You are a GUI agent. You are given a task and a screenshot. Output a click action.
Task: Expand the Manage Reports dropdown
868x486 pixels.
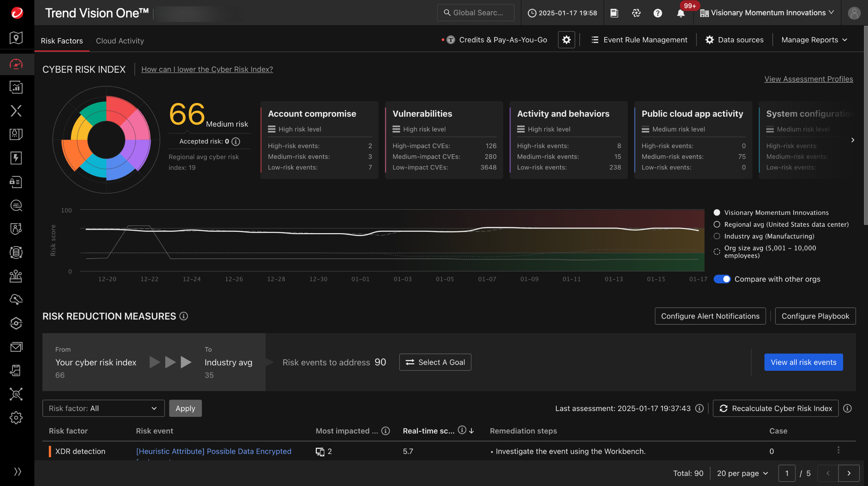coord(814,40)
